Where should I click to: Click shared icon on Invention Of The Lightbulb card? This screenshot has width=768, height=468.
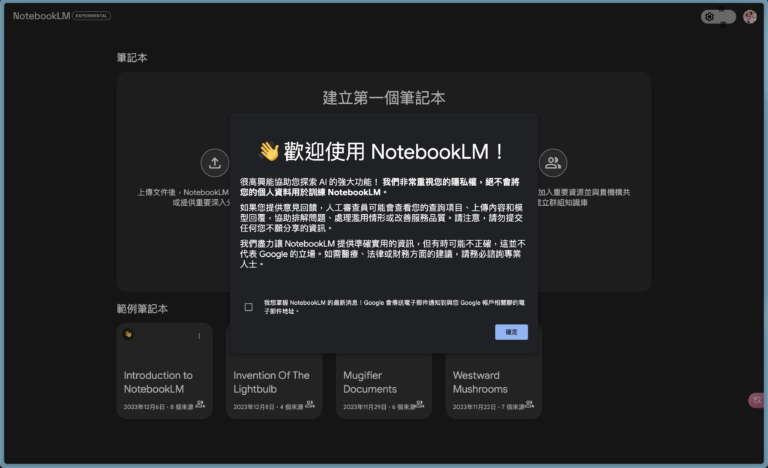click(x=310, y=404)
